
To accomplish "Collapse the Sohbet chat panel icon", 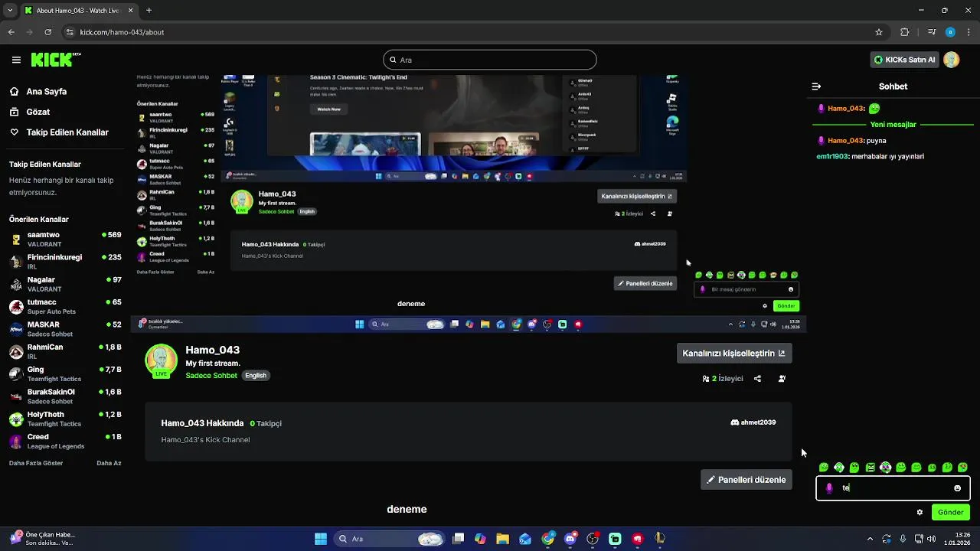I will (816, 86).
